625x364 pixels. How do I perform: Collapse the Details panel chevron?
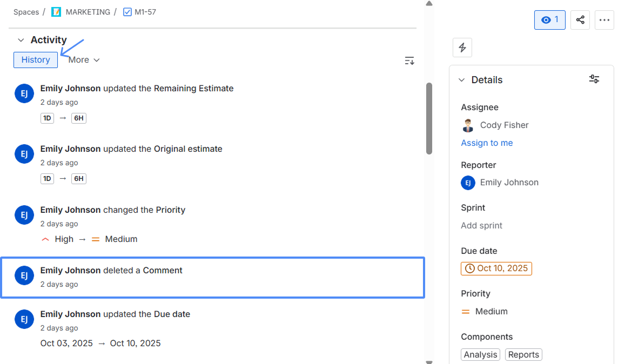[461, 80]
